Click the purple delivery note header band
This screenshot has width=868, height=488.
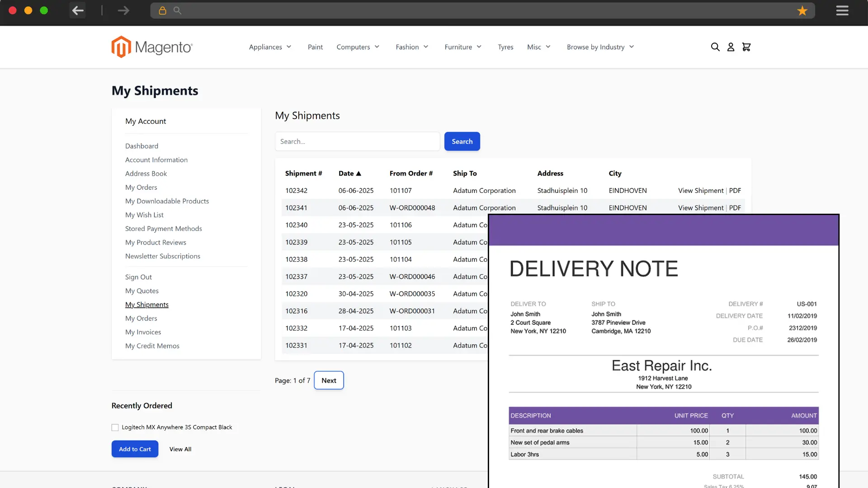coord(663,230)
